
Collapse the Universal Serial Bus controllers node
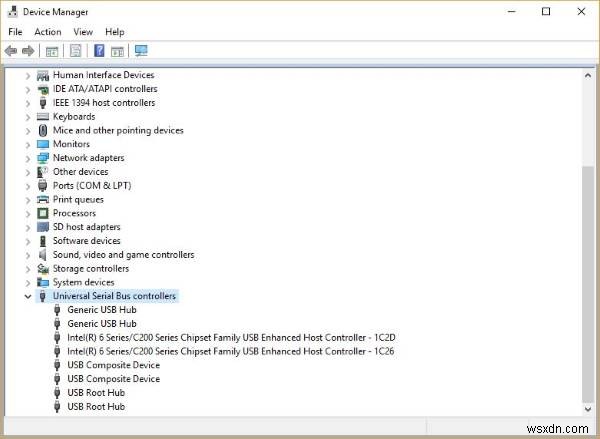[28, 296]
